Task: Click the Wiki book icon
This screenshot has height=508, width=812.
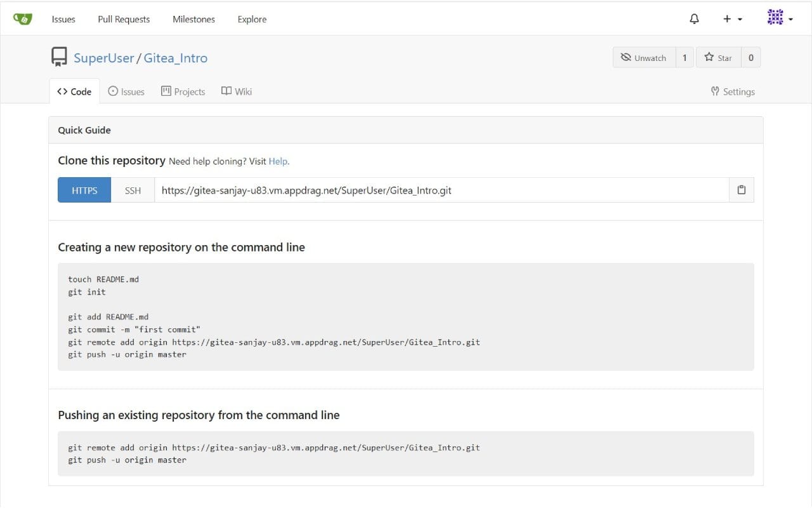Action: 226,91
